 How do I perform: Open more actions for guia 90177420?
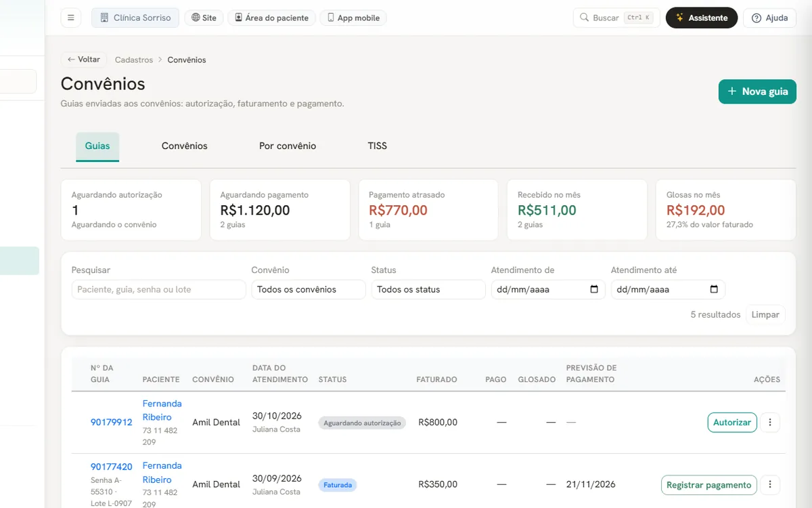pos(770,485)
